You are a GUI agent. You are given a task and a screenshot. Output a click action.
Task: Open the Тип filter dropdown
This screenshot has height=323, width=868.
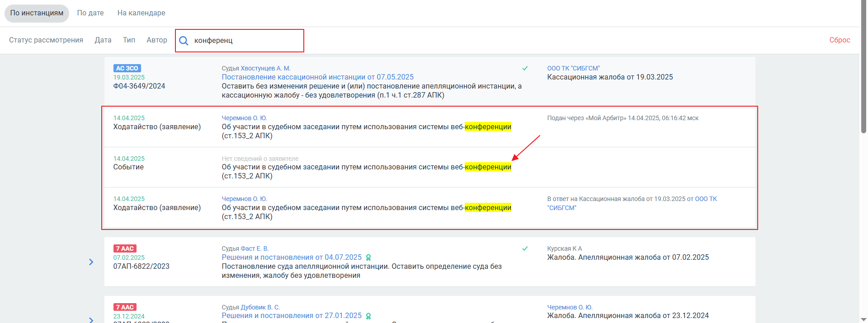(129, 40)
